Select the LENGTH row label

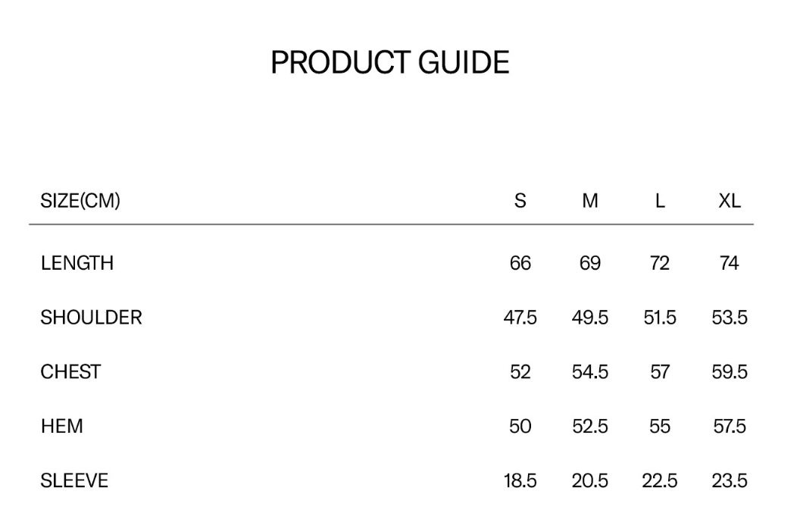(77, 263)
